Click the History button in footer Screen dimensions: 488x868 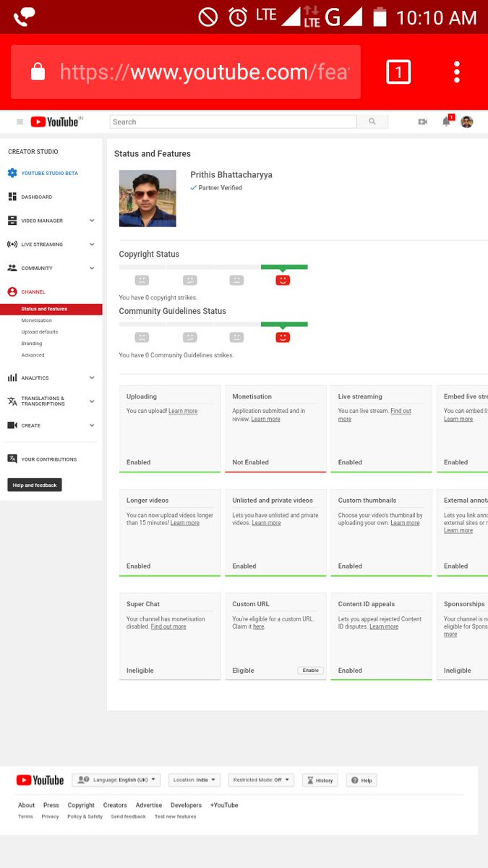(x=320, y=780)
